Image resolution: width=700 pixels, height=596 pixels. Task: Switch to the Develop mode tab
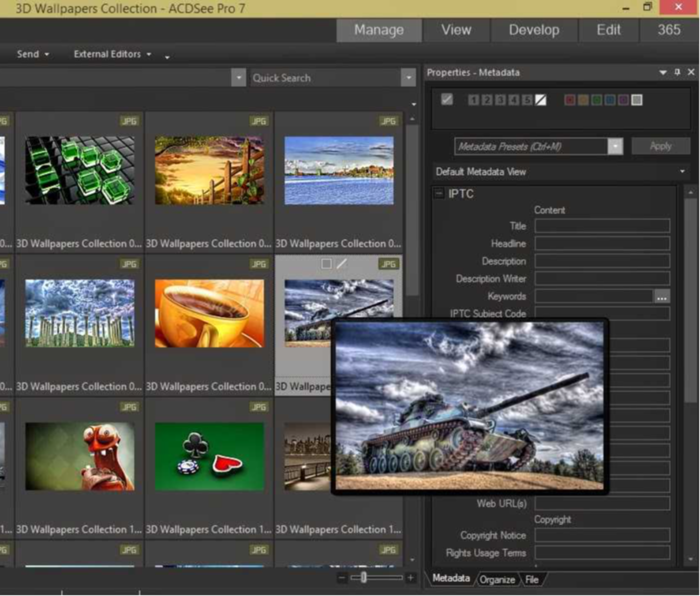pyautogui.click(x=534, y=30)
